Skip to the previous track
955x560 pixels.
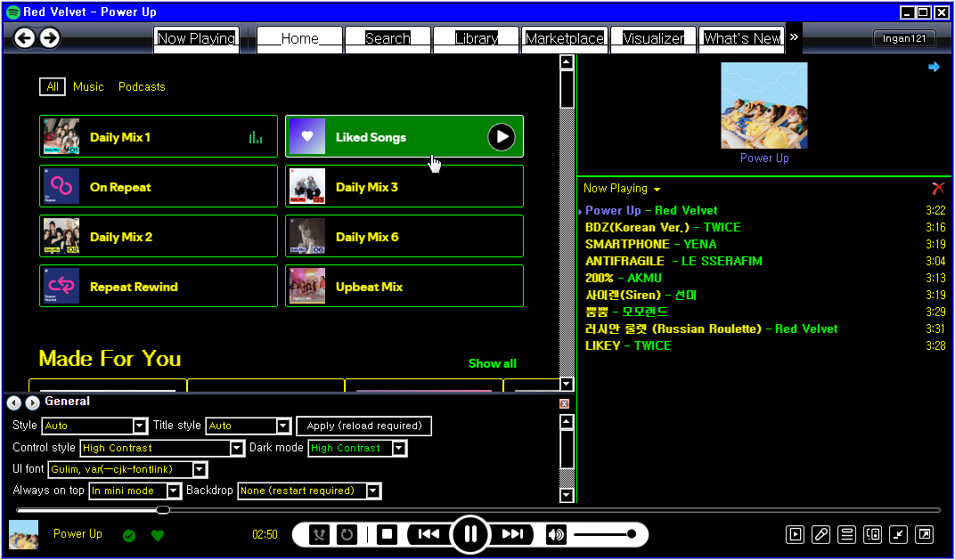[x=429, y=534]
